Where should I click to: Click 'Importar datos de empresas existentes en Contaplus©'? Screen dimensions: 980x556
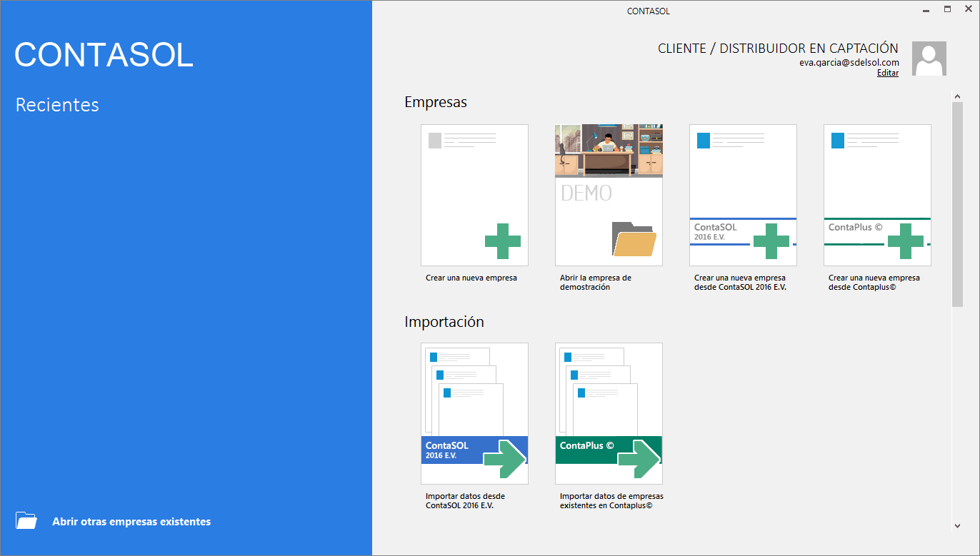tap(611, 500)
